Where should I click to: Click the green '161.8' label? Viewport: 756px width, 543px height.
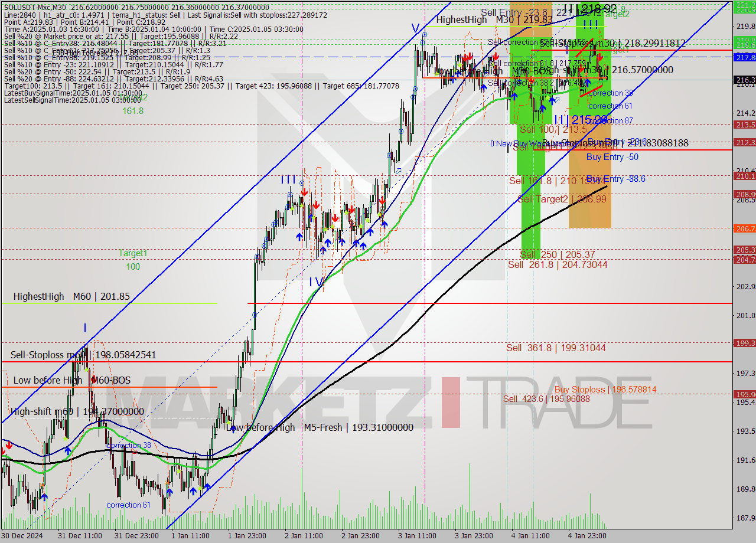point(133,110)
